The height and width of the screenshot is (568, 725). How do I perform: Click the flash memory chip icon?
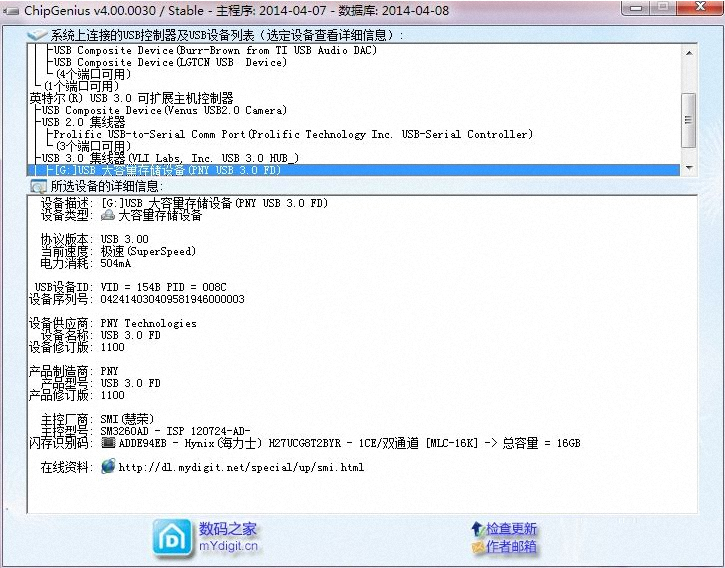[108, 443]
